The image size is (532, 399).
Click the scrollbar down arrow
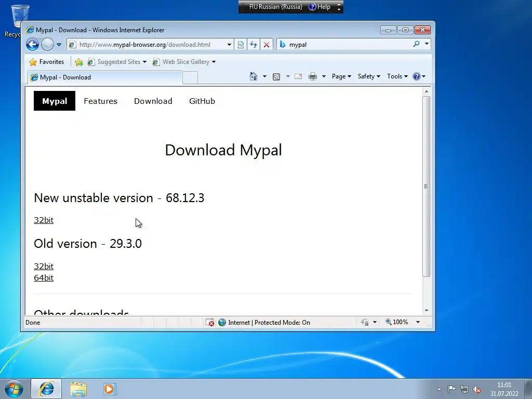coord(427,311)
